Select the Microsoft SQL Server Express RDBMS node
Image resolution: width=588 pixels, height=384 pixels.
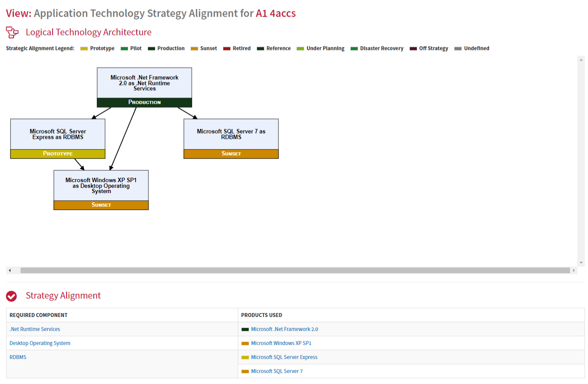58,138
